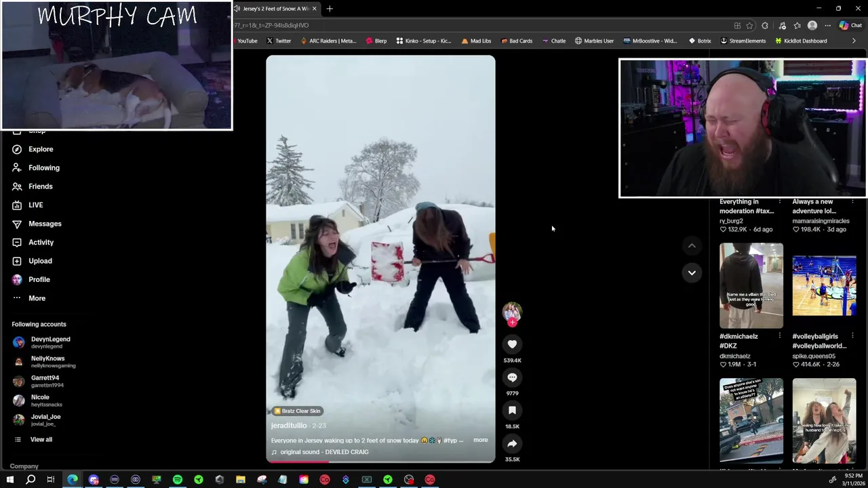Open browser profile avatar

(x=812, y=26)
